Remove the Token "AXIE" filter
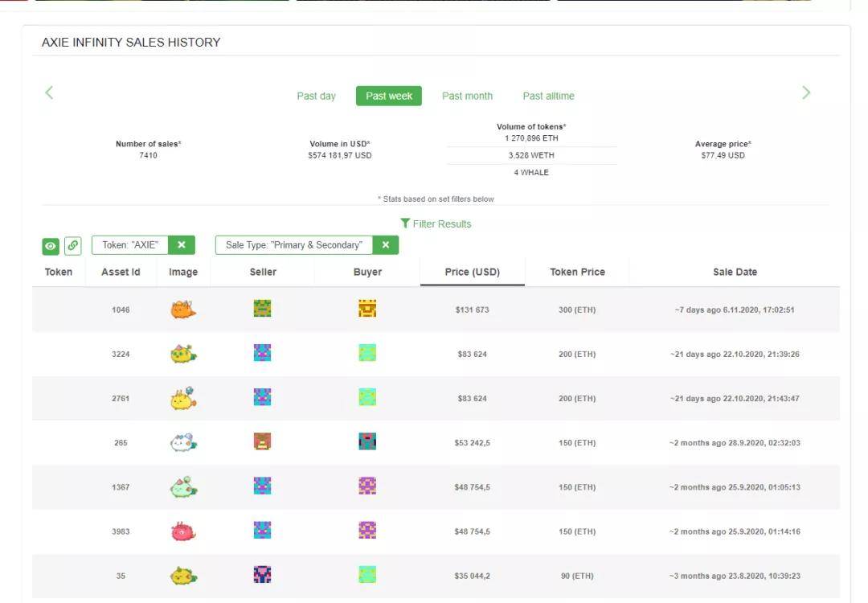868x603 pixels. (x=181, y=245)
